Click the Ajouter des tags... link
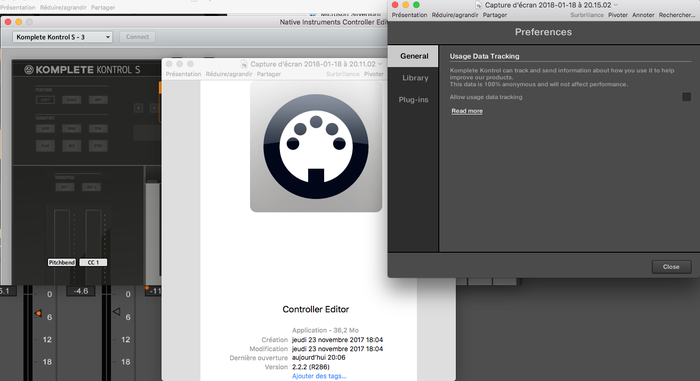Image resolution: width=700 pixels, height=381 pixels. (319, 376)
